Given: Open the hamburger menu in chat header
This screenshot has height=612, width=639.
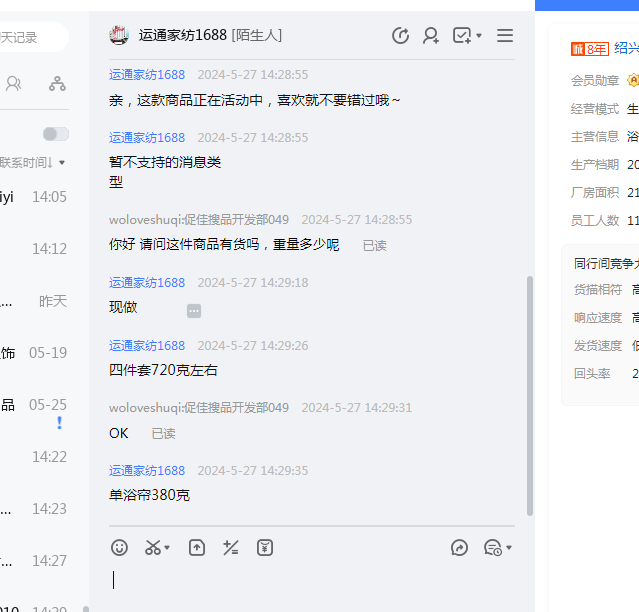Looking at the screenshot, I should point(505,36).
